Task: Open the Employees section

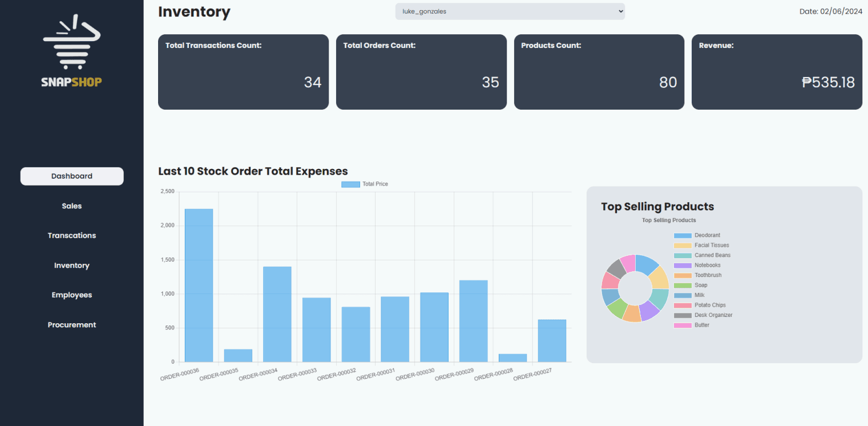Action: (x=71, y=295)
